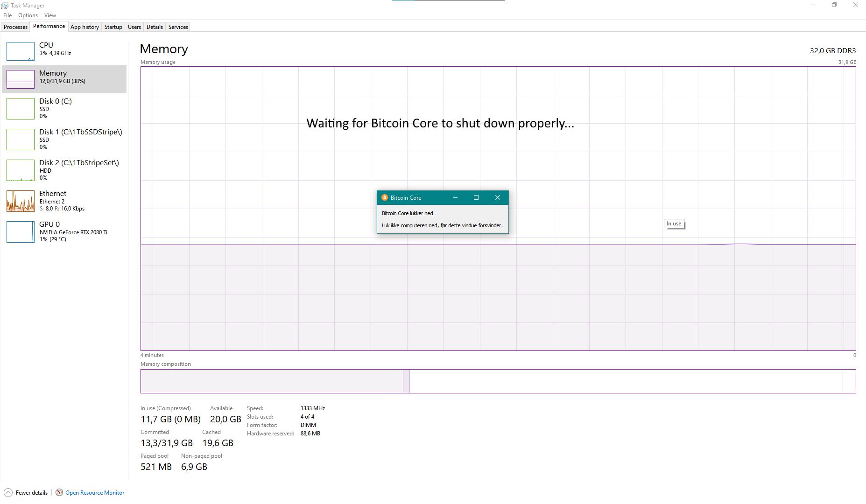Select the Disk 1 1TbSSDStripe graph thumbnail

[21, 140]
